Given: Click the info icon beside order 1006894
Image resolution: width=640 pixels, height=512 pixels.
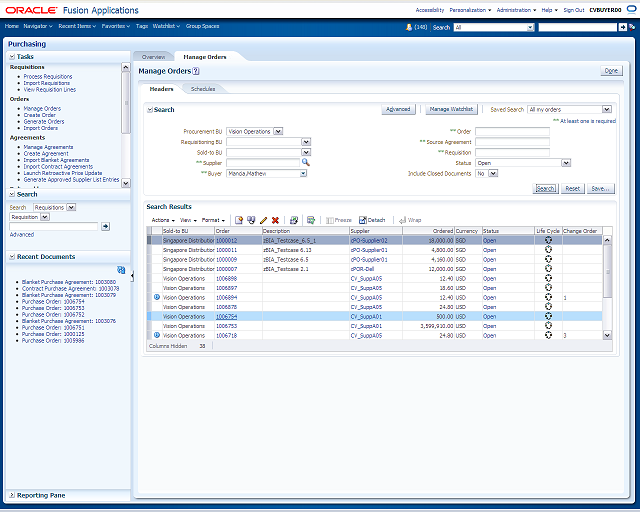Looking at the screenshot, I should tap(157, 297).
